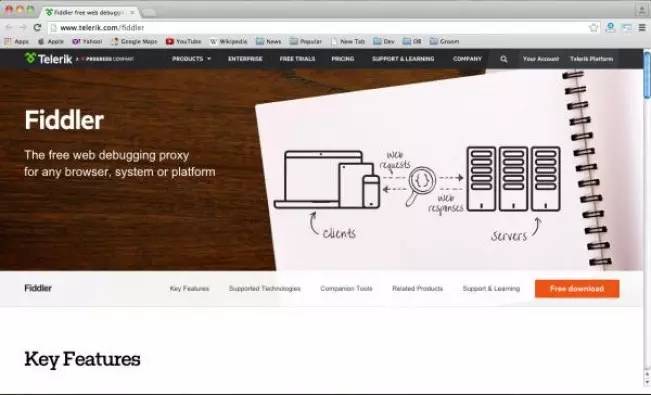
Task: Open the Free Trials menu item
Action: click(297, 59)
